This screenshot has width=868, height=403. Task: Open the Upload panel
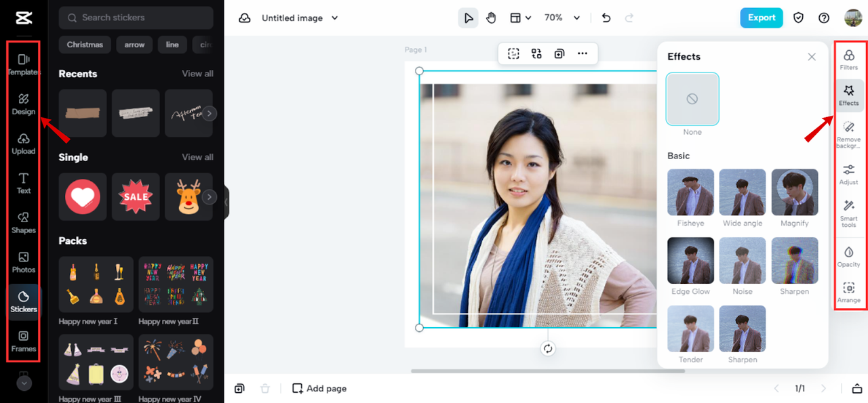click(x=24, y=144)
